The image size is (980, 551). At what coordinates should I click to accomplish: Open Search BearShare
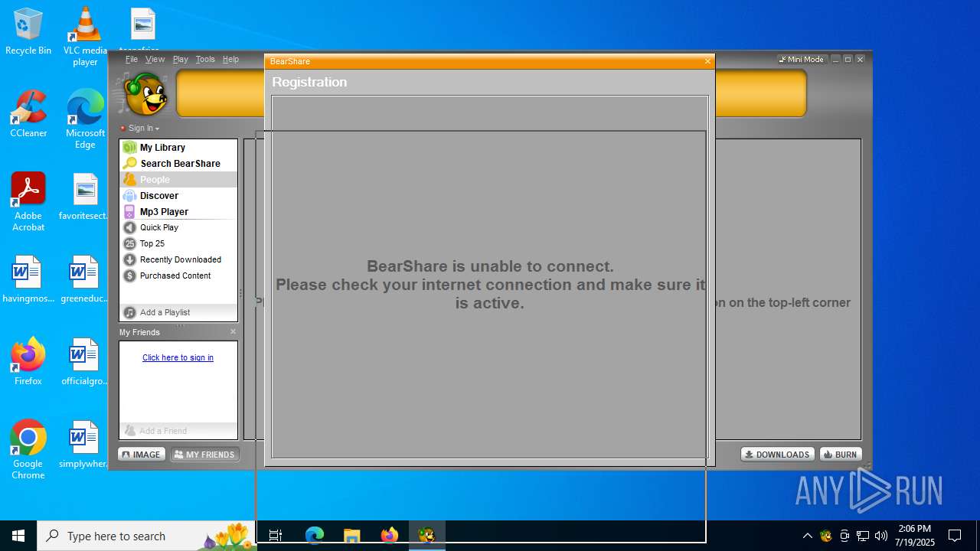click(x=178, y=163)
